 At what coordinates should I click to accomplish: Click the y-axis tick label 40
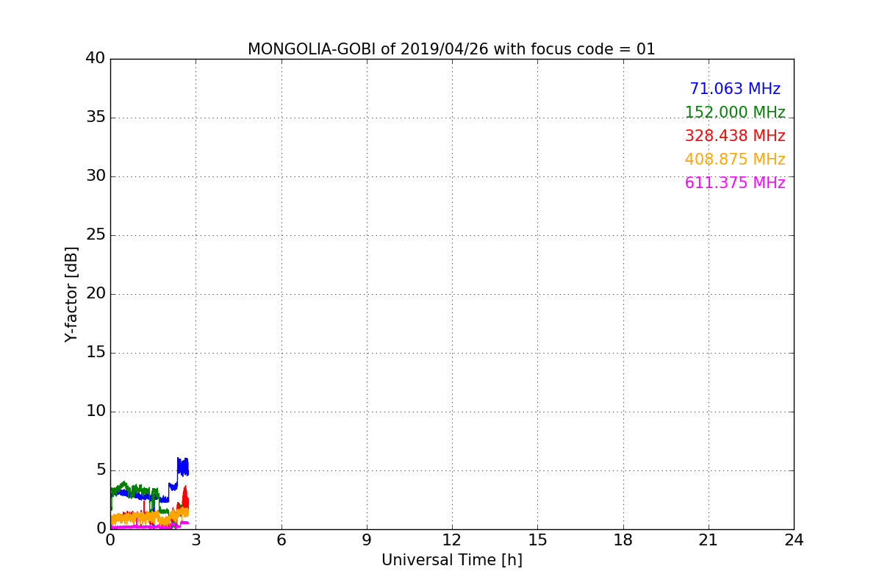pos(96,58)
